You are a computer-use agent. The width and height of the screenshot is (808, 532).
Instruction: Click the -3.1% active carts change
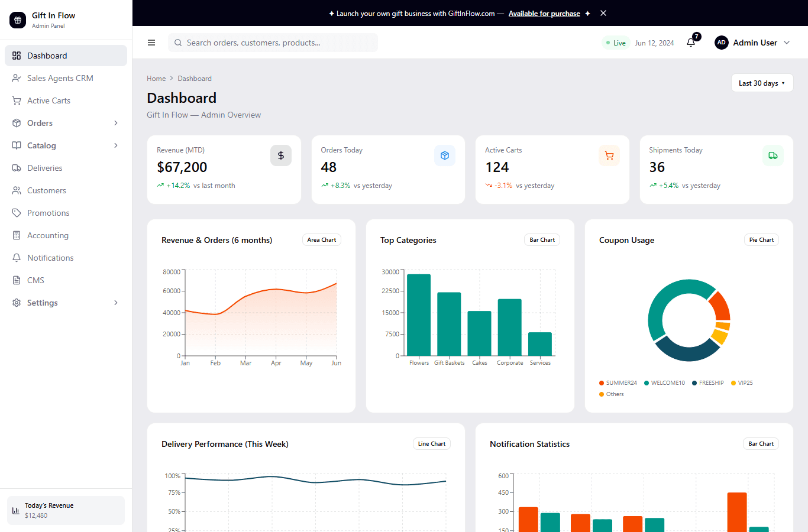coord(503,186)
